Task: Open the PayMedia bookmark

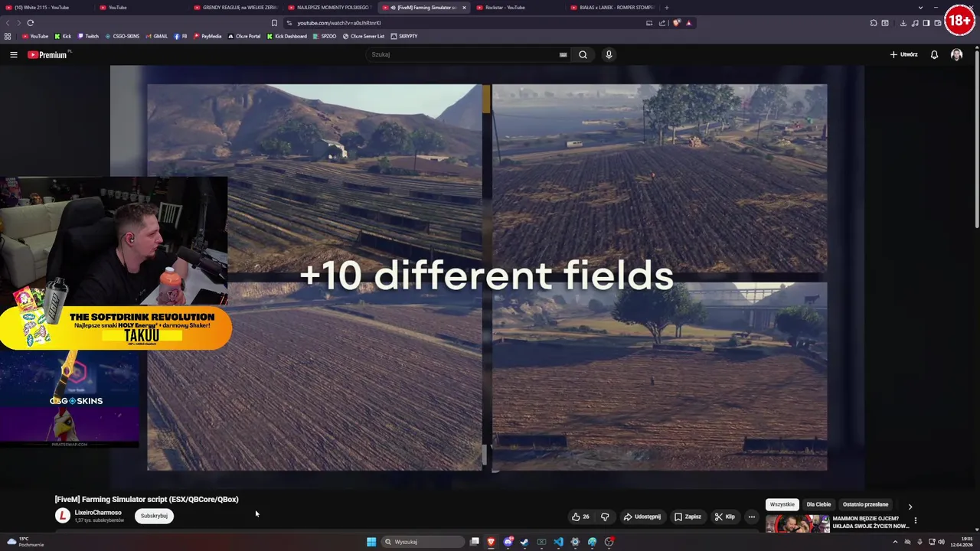Action: click(207, 36)
